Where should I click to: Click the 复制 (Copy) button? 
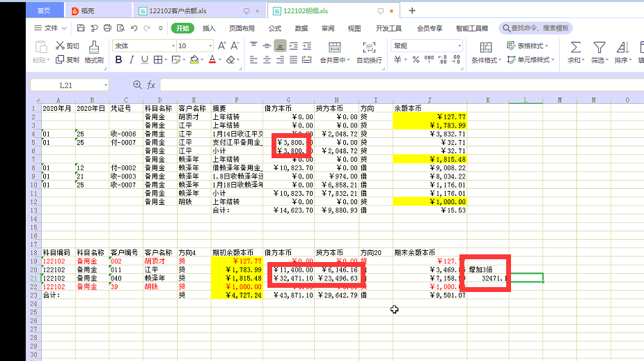coord(68,60)
